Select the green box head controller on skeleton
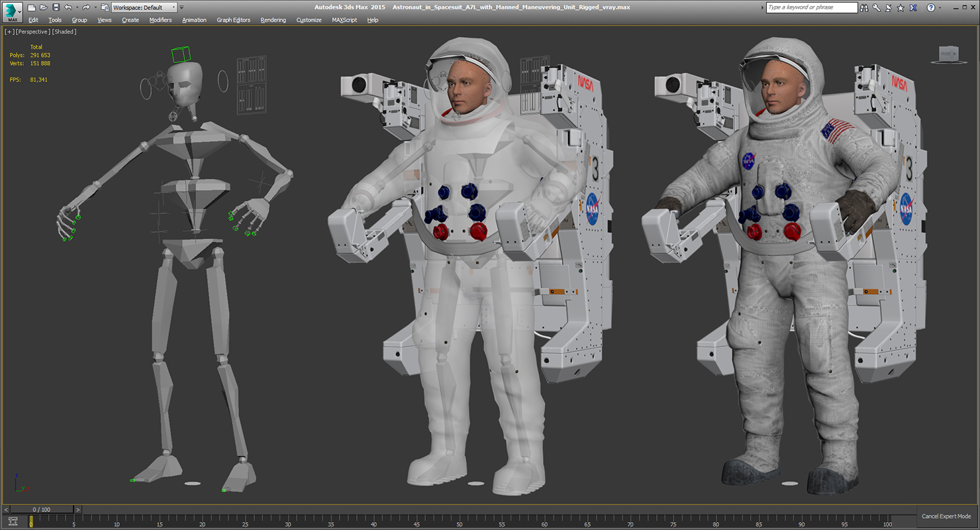Viewport: 980px width, 530px height. click(181, 54)
